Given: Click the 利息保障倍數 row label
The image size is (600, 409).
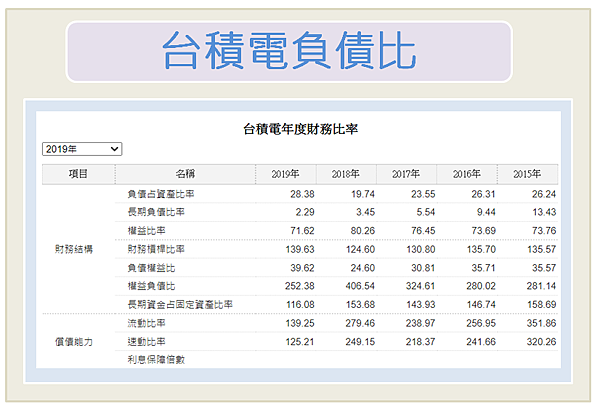Looking at the screenshot, I should tap(156, 360).
